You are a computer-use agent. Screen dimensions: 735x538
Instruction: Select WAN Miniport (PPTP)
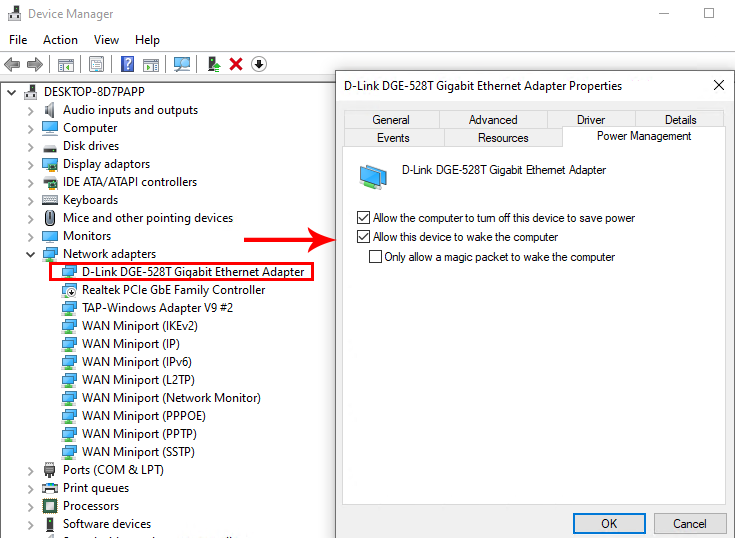click(x=139, y=433)
